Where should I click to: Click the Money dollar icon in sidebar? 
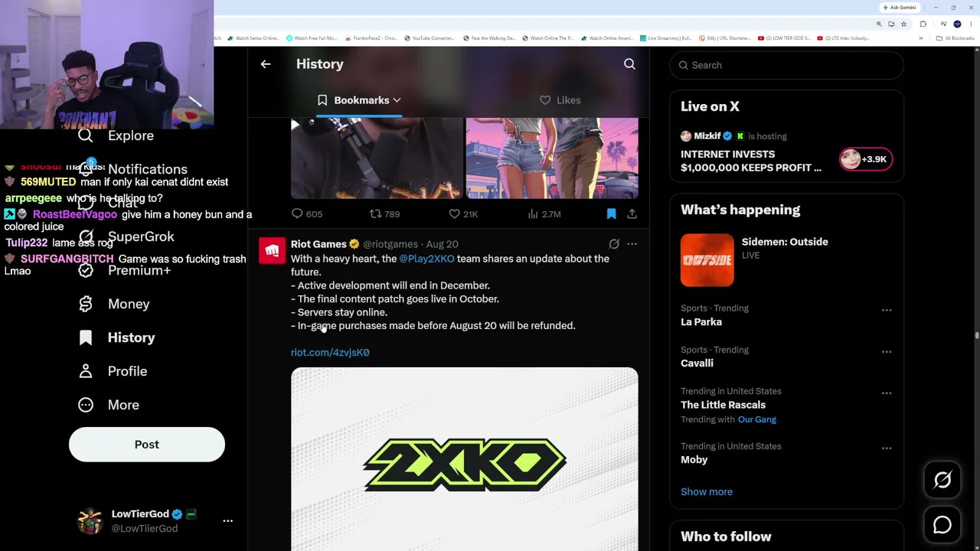86,304
